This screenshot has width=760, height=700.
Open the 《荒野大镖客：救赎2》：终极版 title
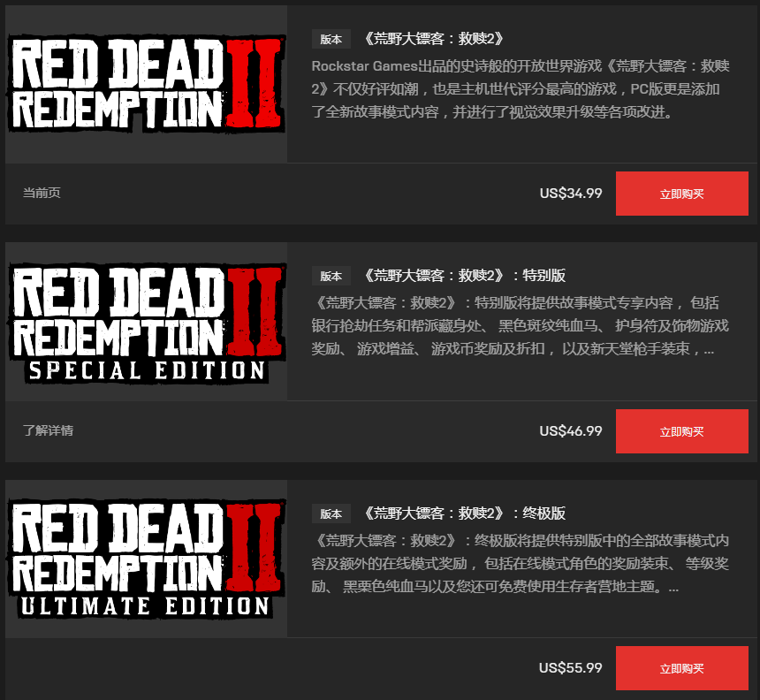(463, 513)
